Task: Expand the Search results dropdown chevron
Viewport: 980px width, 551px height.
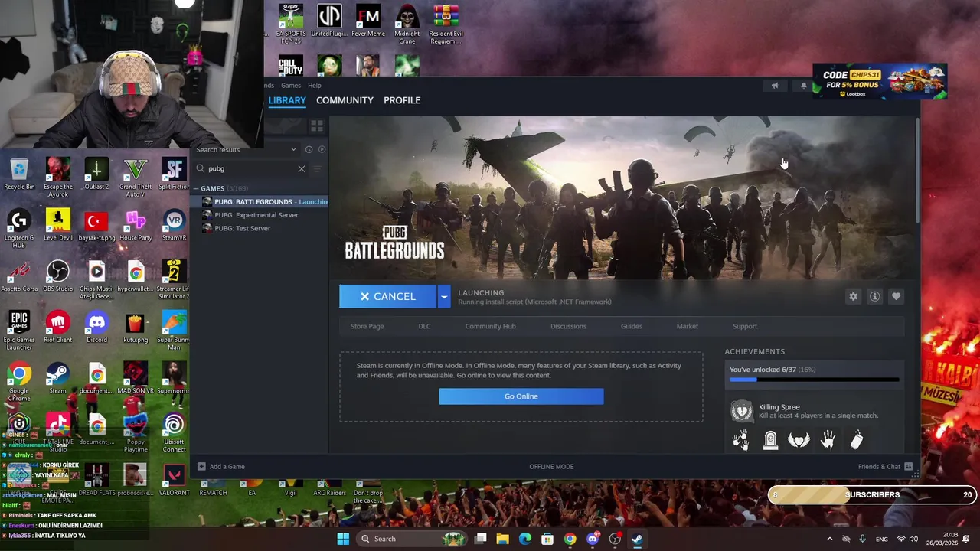Action: coord(293,149)
